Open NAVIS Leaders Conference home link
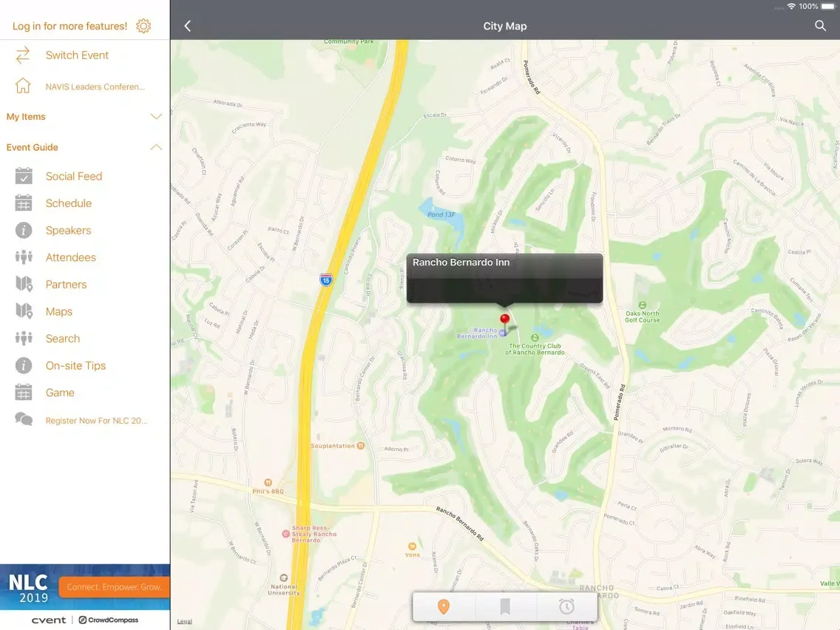 [95, 87]
